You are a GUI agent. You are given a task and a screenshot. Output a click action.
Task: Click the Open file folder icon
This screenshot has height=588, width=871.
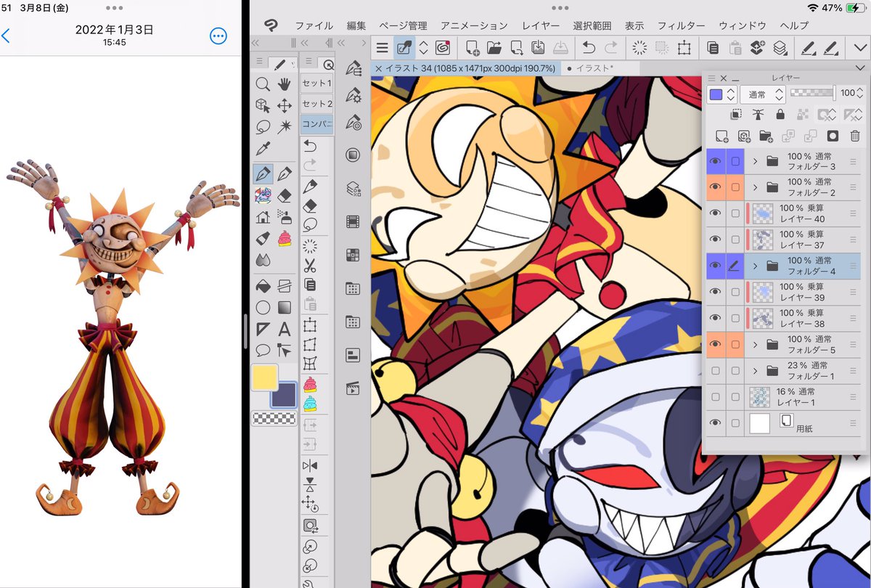coord(494,48)
